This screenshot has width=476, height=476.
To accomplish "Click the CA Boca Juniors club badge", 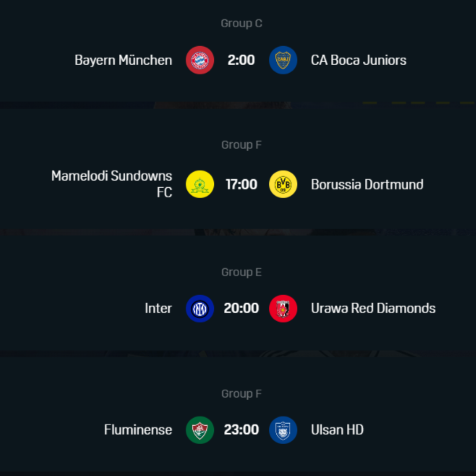I will point(283,60).
